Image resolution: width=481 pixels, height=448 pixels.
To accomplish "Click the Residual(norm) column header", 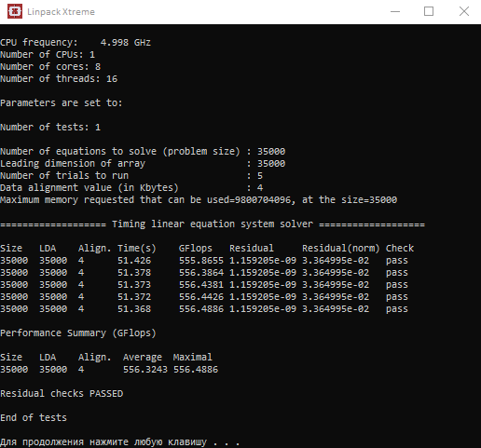I will coord(340,248).
